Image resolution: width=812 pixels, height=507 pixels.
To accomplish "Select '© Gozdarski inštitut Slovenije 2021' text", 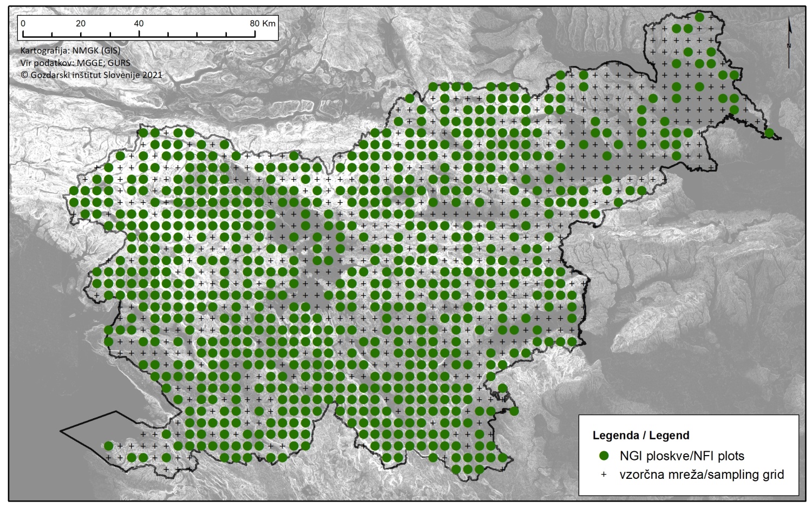I will click(91, 75).
